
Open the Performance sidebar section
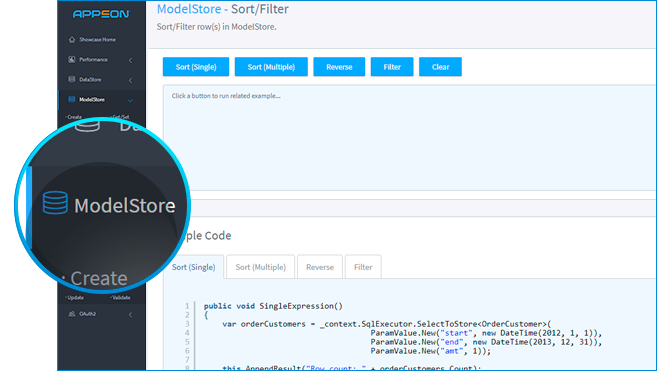pyautogui.click(x=93, y=60)
